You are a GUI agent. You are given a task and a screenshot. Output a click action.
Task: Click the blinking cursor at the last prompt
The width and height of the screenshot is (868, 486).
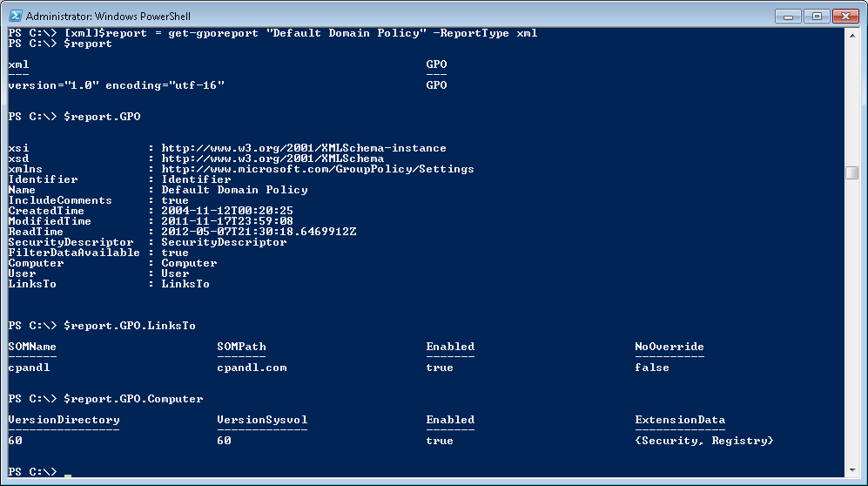click(68, 474)
